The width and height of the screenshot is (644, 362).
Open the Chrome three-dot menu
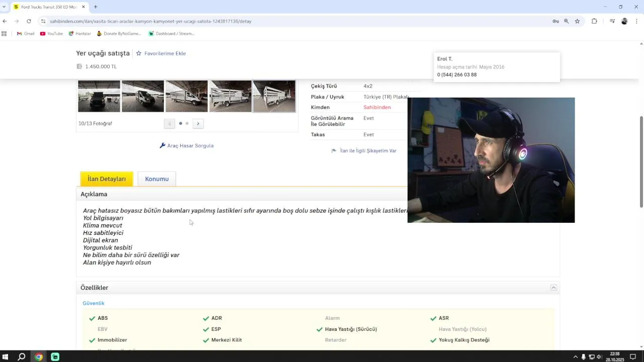click(x=637, y=21)
